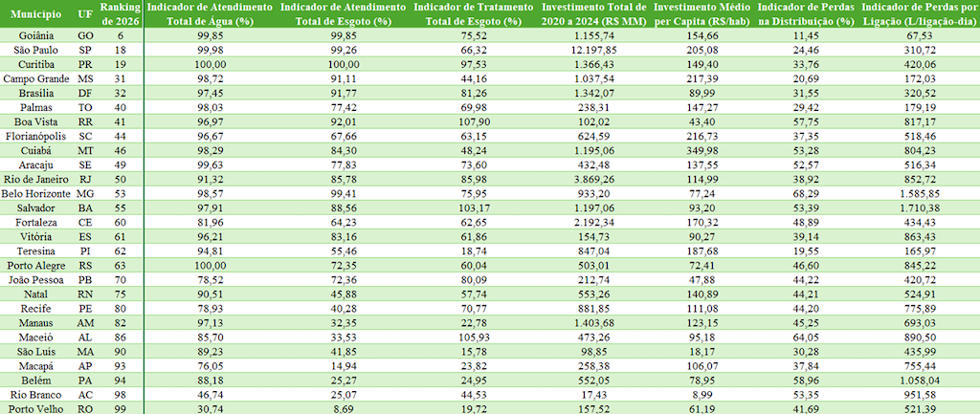
Task: Click the Cuiabá municipality cell
Action: pyautogui.click(x=36, y=150)
